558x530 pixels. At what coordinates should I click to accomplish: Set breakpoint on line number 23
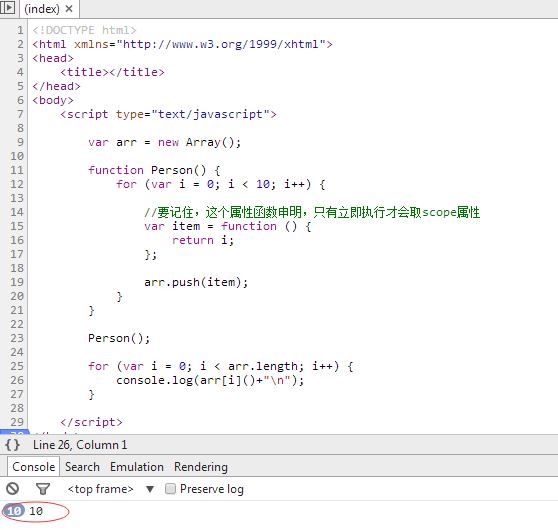click(x=17, y=338)
